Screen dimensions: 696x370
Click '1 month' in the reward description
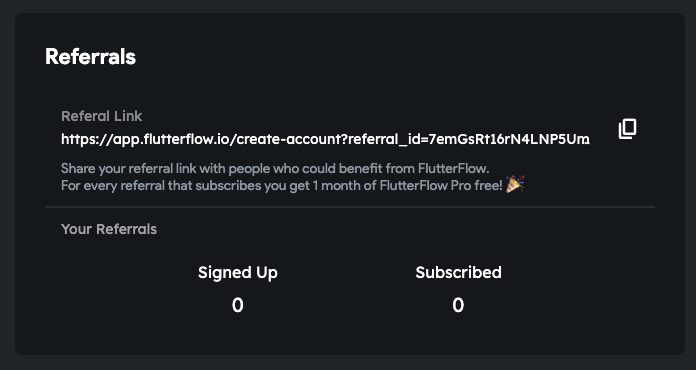pyautogui.click(x=336, y=185)
